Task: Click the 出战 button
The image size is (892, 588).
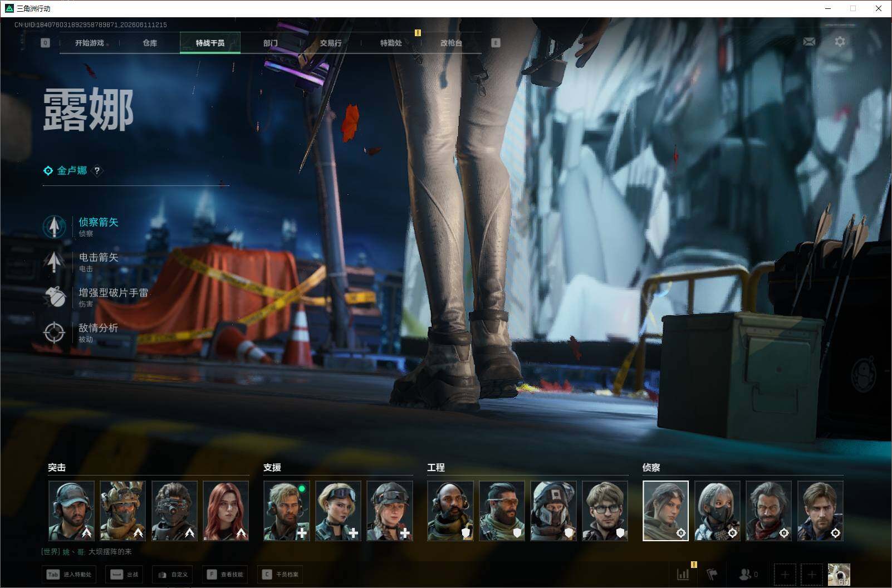Action: pyautogui.click(x=124, y=575)
